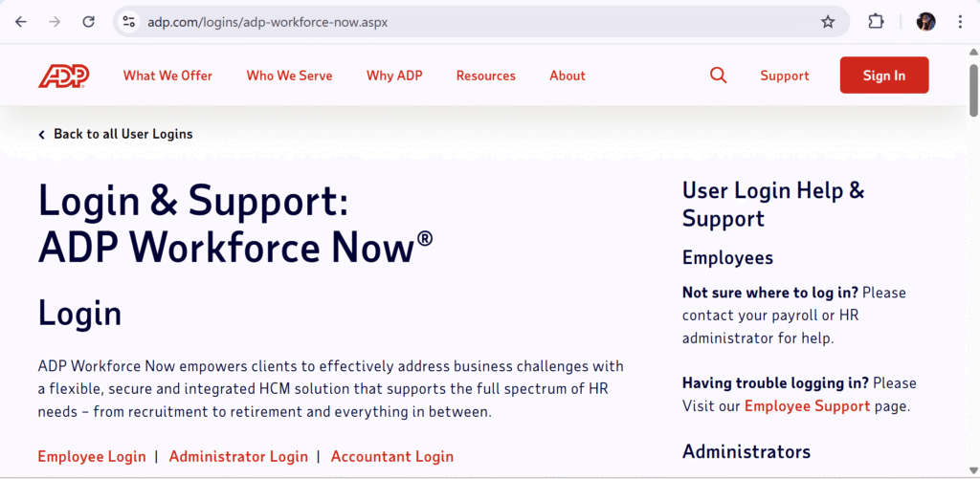Open the Employee Login link
Image resolution: width=980 pixels, height=479 pixels.
pos(92,456)
